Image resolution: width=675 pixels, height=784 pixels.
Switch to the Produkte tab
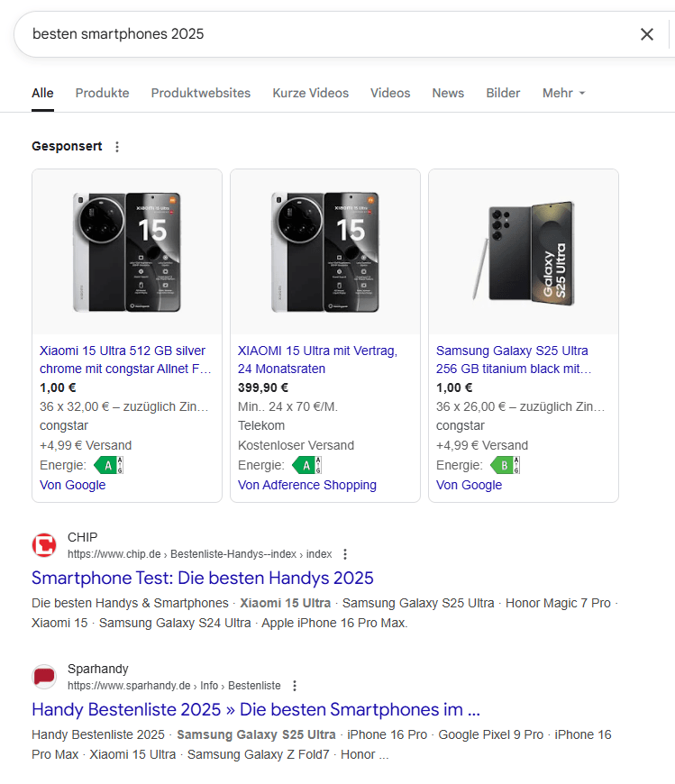pyautogui.click(x=102, y=93)
